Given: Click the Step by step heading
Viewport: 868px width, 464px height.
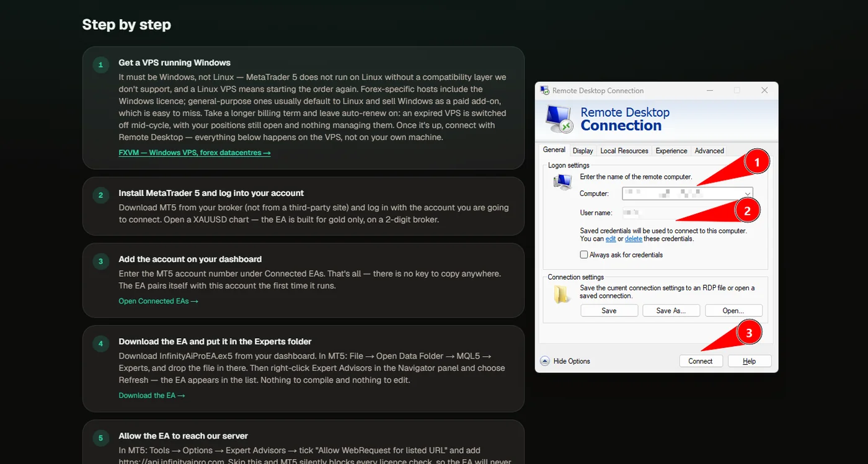Looking at the screenshot, I should tap(126, 25).
